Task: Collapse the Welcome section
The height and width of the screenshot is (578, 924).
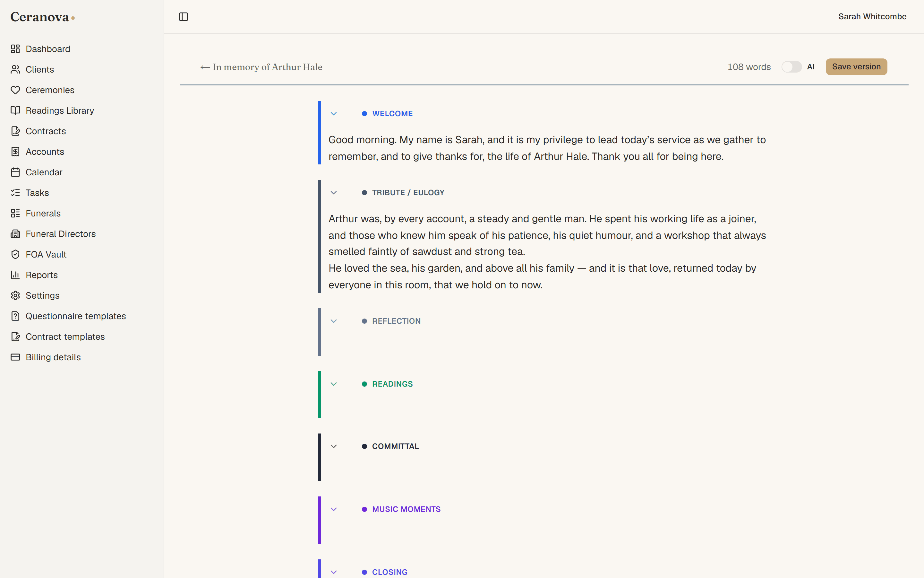Action: click(x=334, y=114)
